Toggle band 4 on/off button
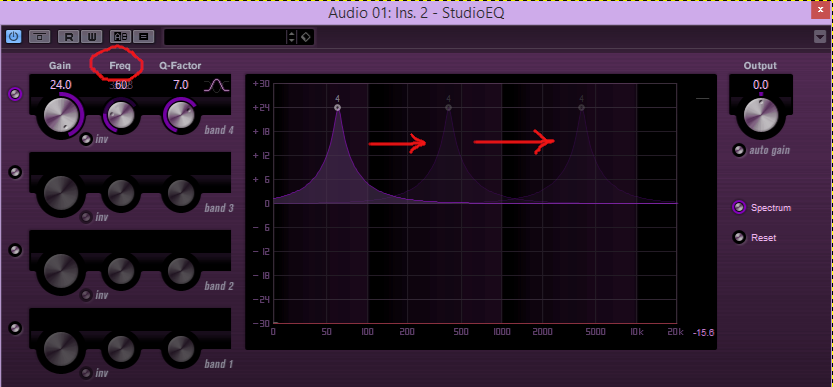This screenshot has height=387, width=833. 16,94
